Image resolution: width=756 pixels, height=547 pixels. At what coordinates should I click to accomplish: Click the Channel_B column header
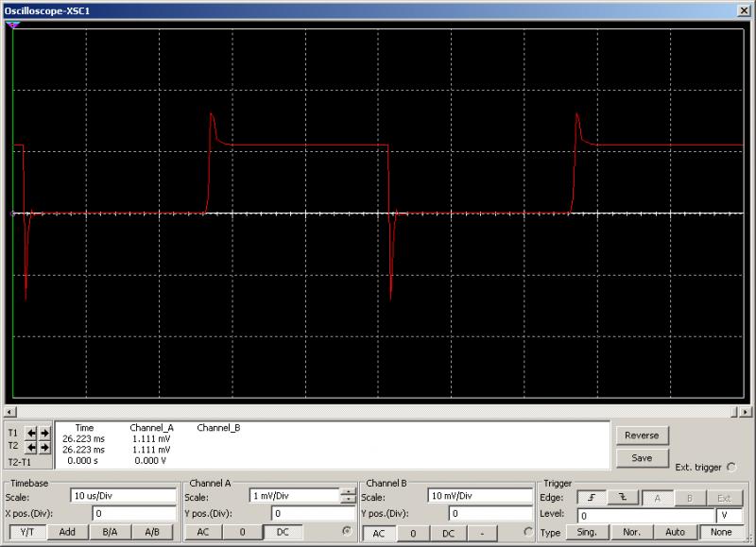[x=218, y=428]
